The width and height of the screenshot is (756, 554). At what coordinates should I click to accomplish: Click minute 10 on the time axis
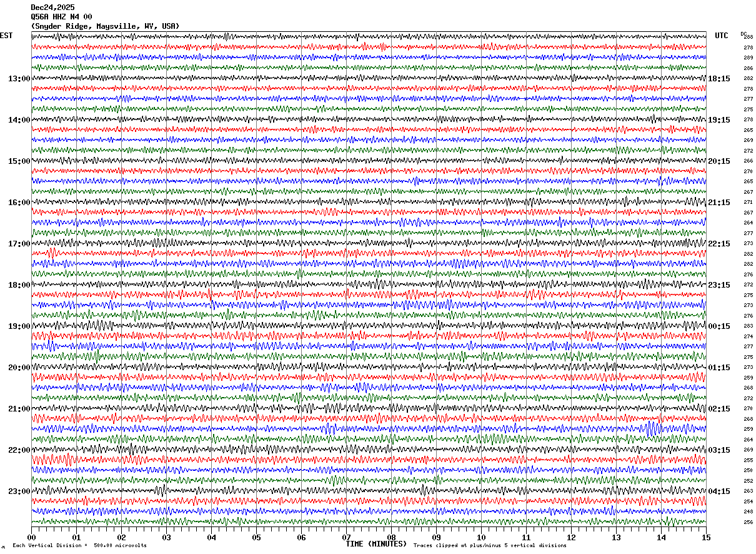[x=481, y=537]
